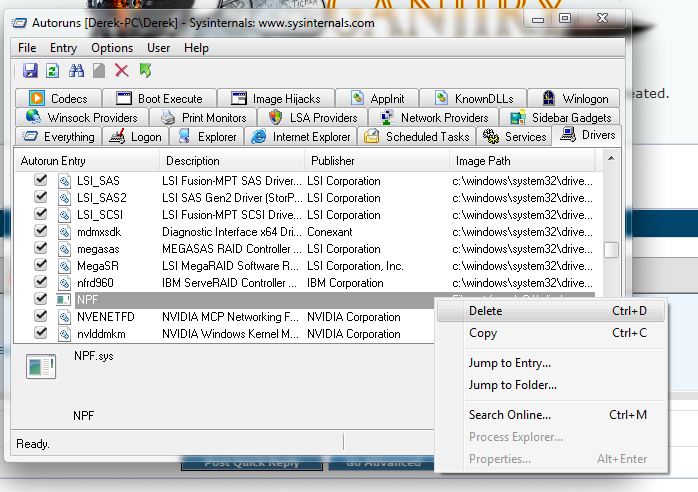Screen dimensions: 698x492
Task: Switch to the Image Hijacks tab
Action: 276,98
